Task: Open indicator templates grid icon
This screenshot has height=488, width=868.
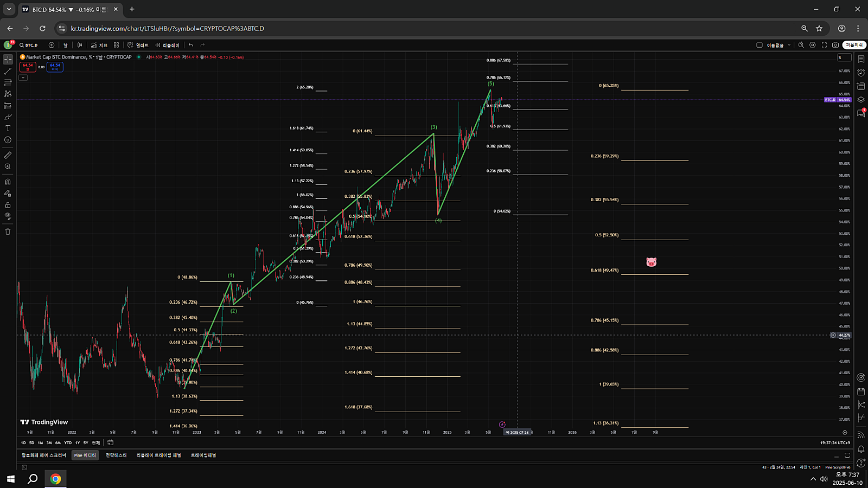Action: click(x=116, y=45)
